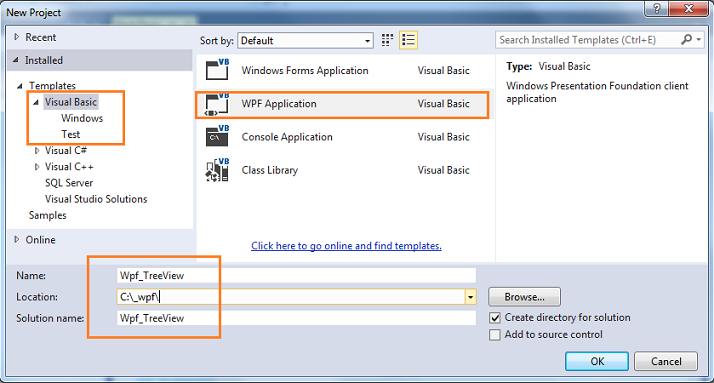Toggle Create directory for solution checkbox
The height and width of the screenshot is (383, 714).
point(495,317)
